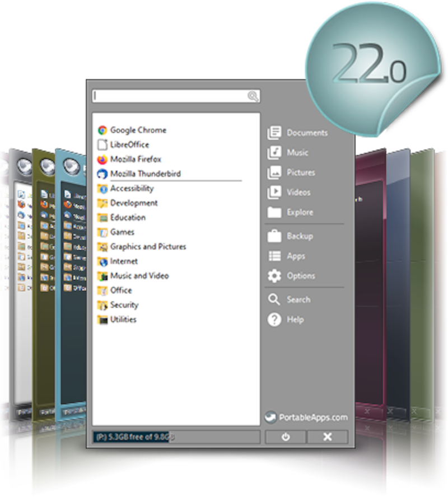This screenshot has height=497, width=448.
Task: Click inside the app search field
Action: tap(168, 96)
